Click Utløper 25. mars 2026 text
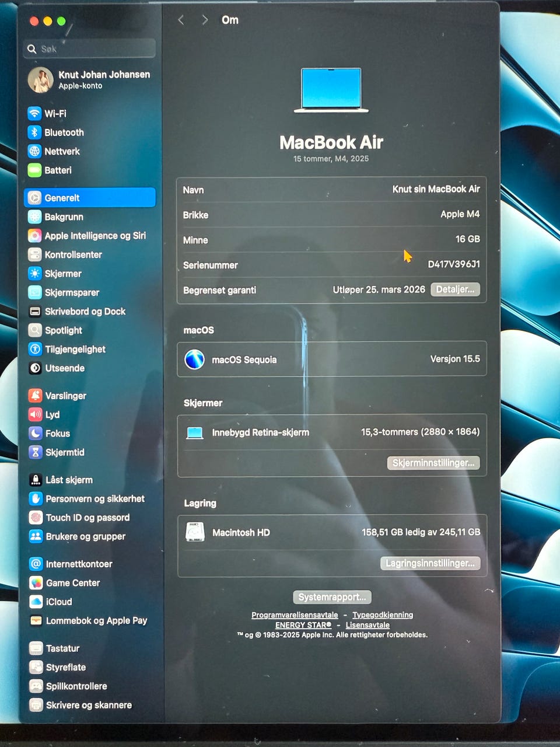This screenshot has width=560, height=747. [379, 289]
